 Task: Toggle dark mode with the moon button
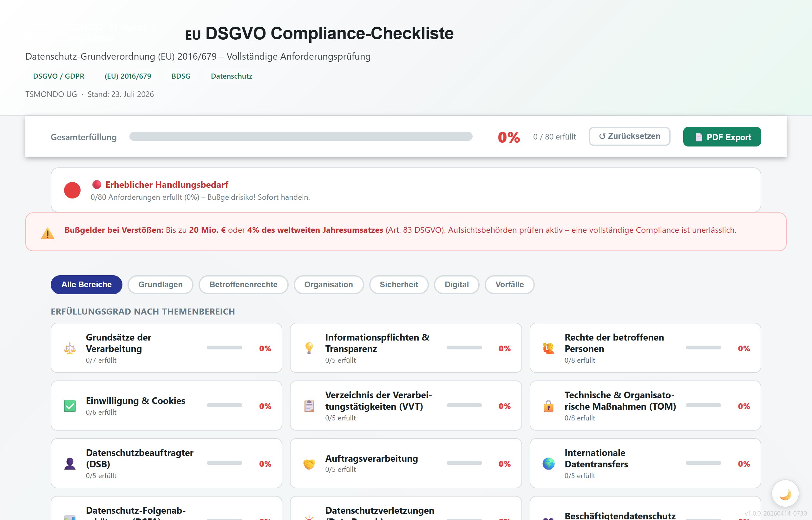(x=785, y=493)
